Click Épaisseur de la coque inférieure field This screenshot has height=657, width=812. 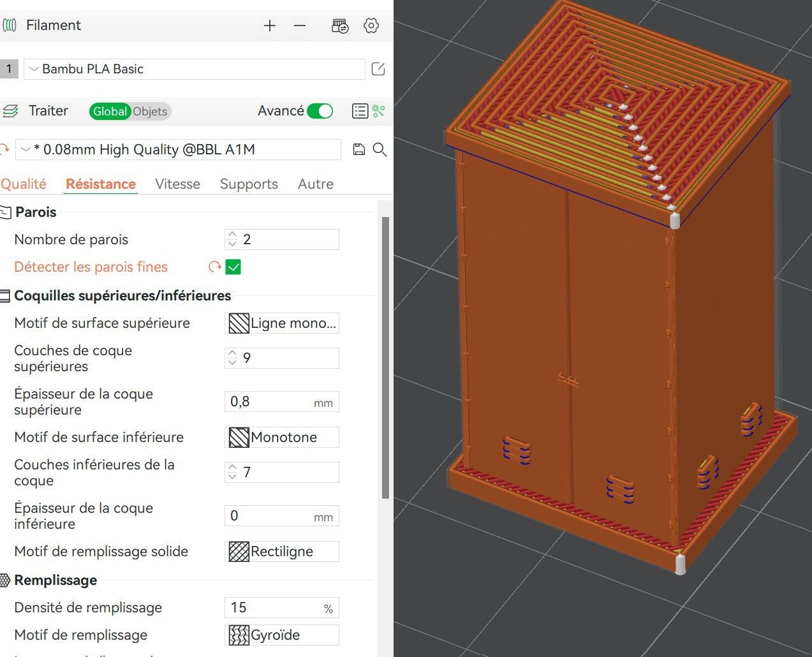[282, 515]
